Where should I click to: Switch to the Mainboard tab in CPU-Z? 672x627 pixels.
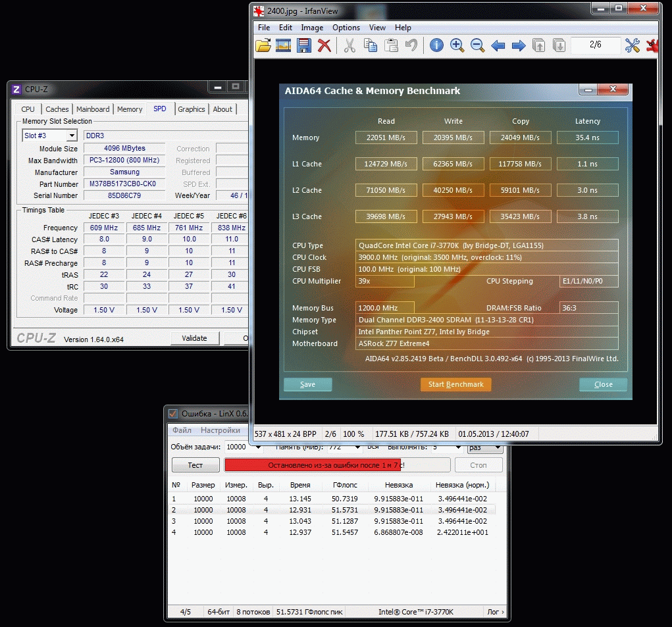tap(93, 109)
